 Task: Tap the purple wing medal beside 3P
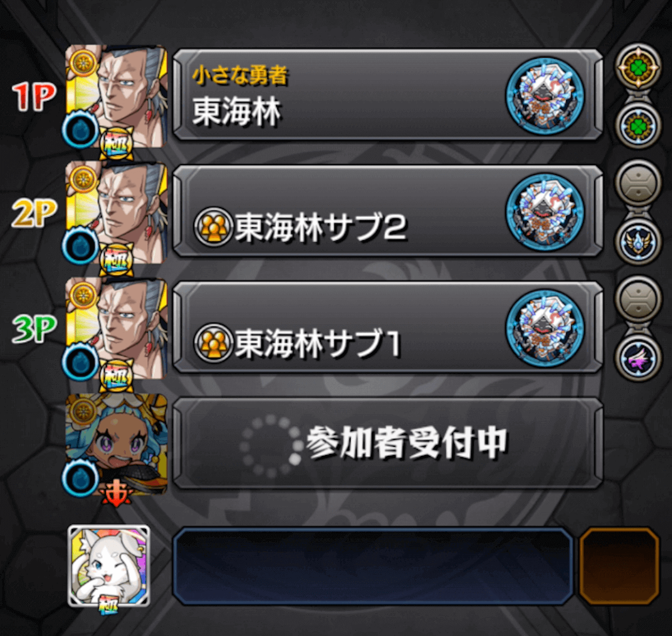coord(638,358)
